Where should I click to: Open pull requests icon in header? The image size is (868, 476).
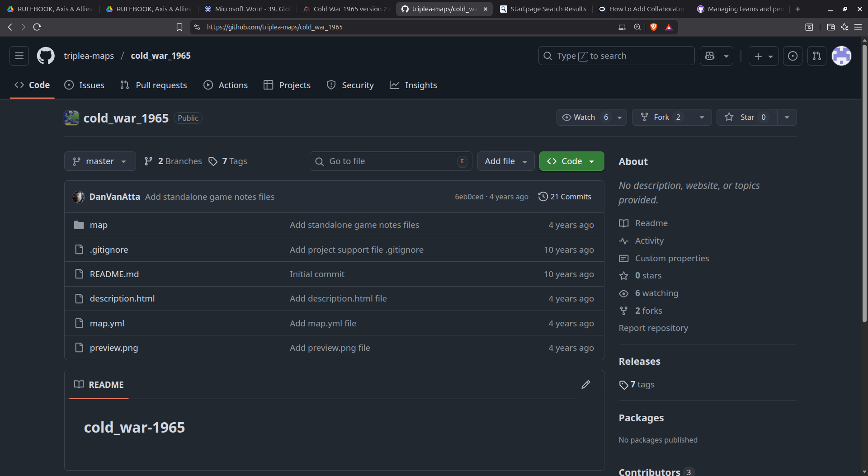click(x=816, y=56)
